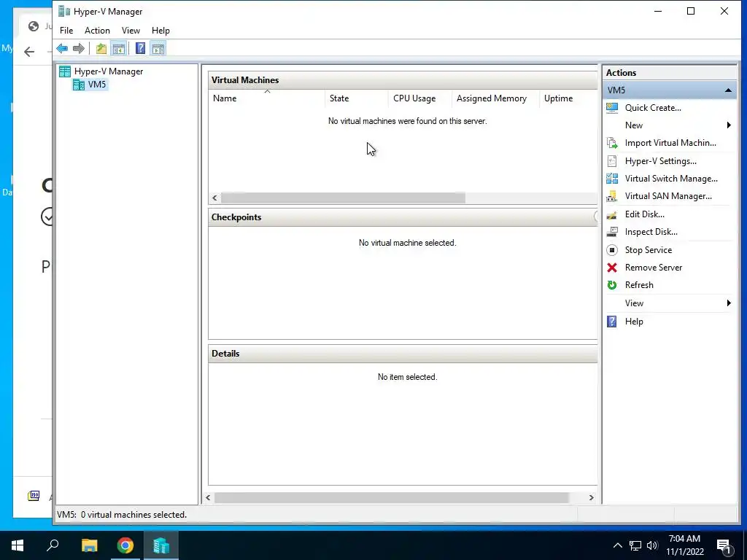The image size is (747, 560).
Task: Click the Forward arrow toolbar icon
Action: click(79, 49)
